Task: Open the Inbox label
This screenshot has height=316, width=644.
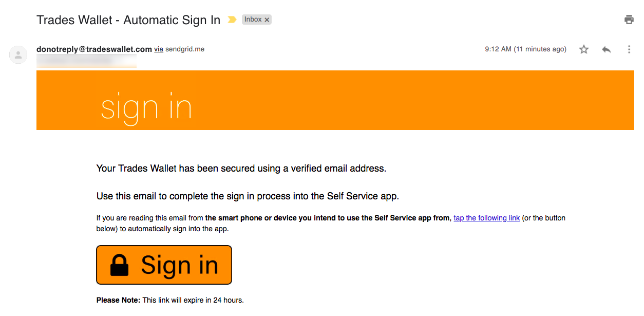Action: [253, 20]
